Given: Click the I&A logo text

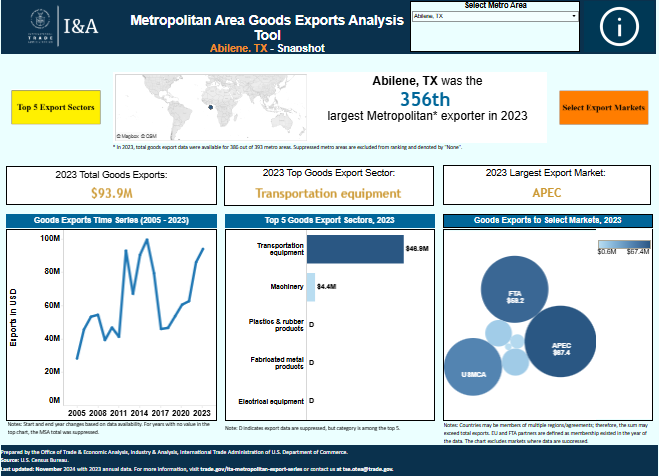Looking at the screenshot, I should 81,26.
